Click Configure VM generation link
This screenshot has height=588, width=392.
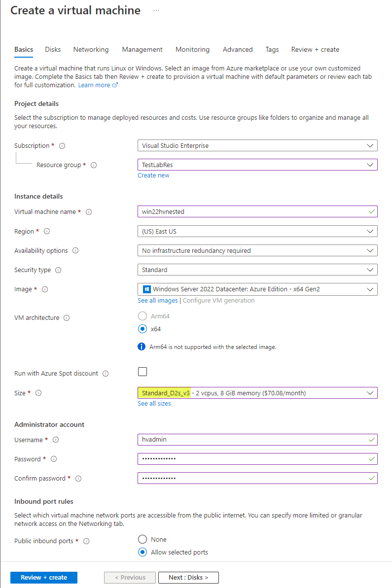(x=219, y=300)
